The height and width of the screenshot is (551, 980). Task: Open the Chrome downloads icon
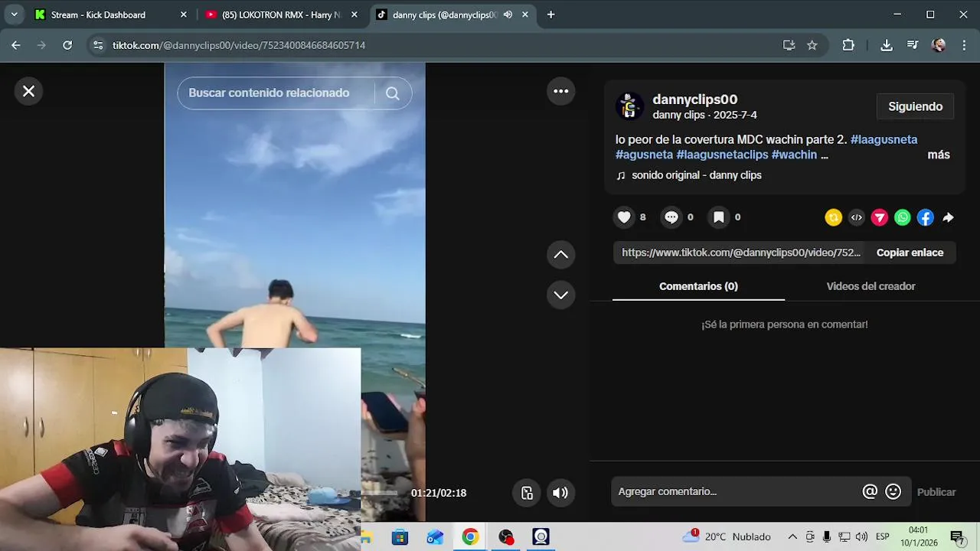(x=887, y=45)
